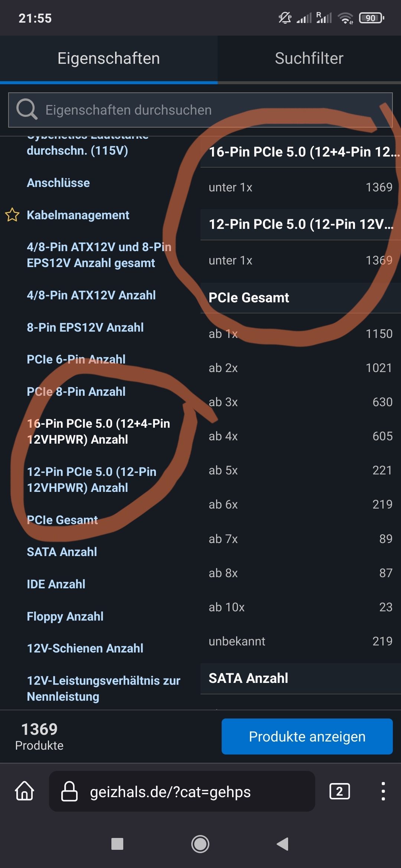Open the three-dot browser menu
Image resolution: width=401 pixels, height=868 pixels.
click(383, 791)
